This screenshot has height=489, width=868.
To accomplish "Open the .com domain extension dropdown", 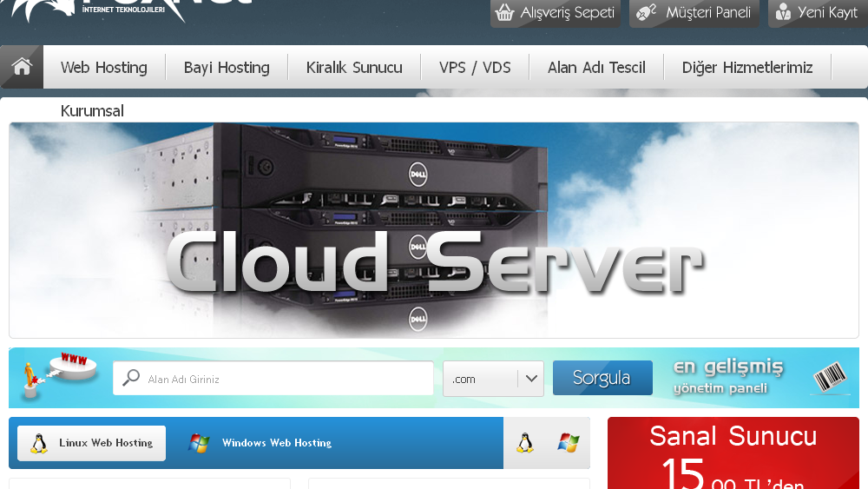I will pyautogui.click(x=493, y=379).
